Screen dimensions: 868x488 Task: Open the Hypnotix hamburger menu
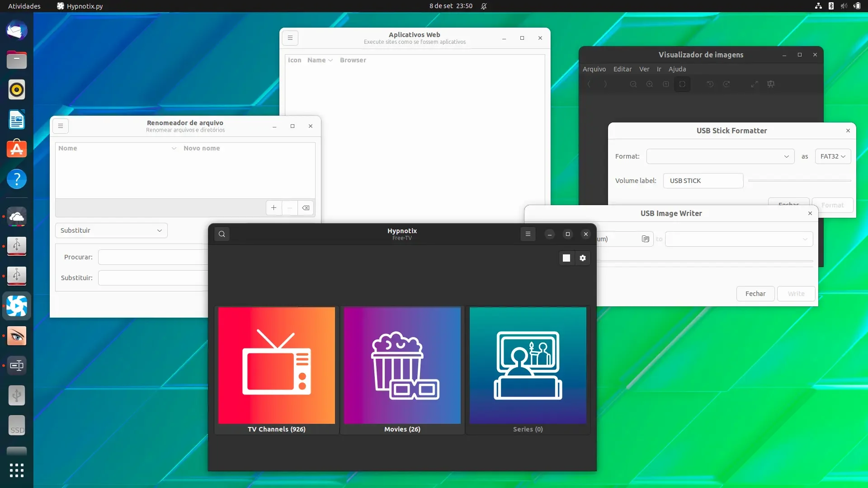pyautogui.click(x=528, y=234)
